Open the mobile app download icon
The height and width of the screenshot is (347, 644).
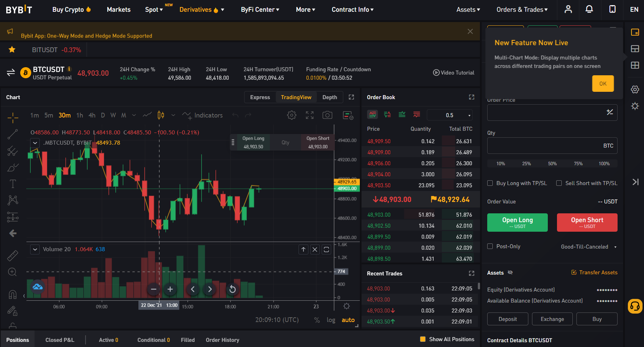tap(612, 9)
